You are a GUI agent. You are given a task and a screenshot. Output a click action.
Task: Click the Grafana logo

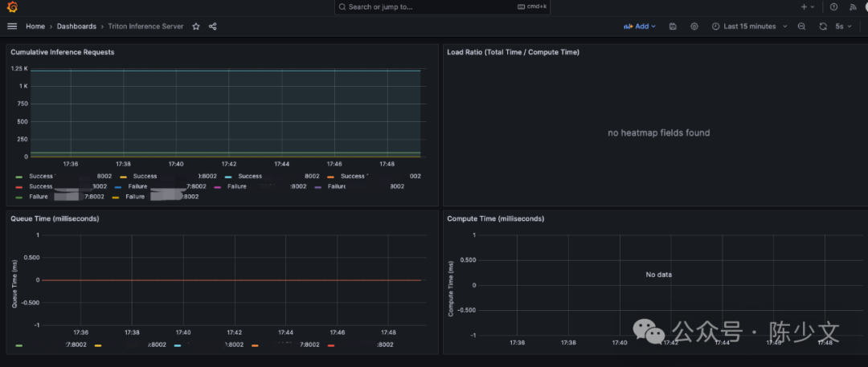click(12, 7)
